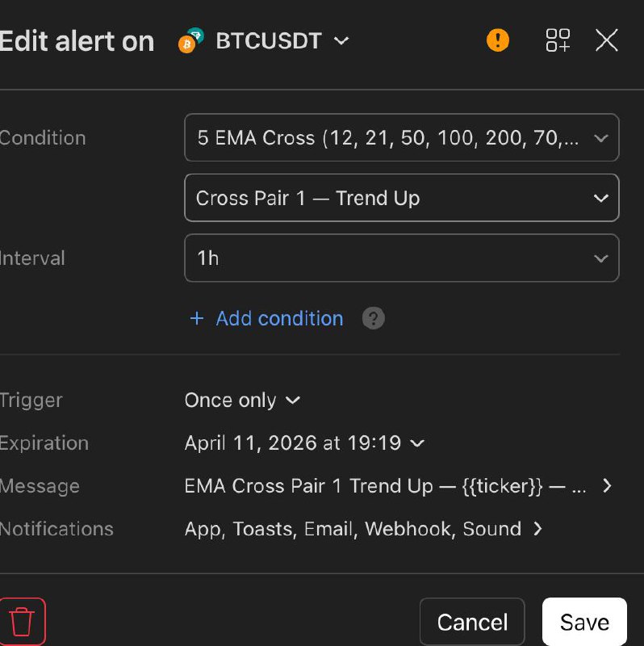Cancel the alert changes

click(x=472, y=621)
